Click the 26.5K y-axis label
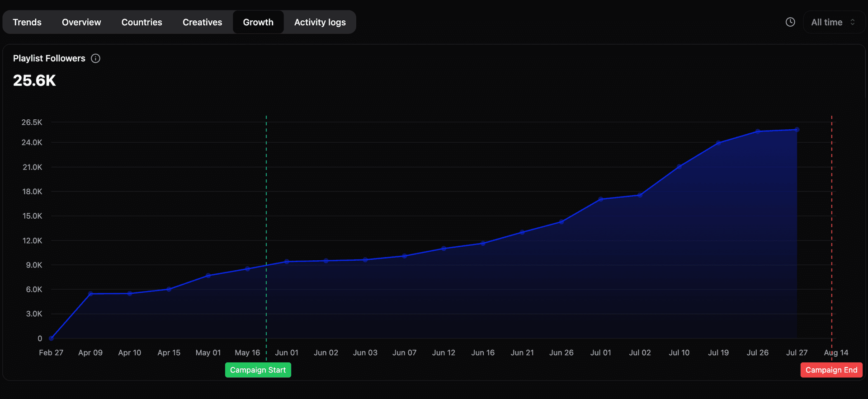Viewport: 868px width, 399px height. click(32, 122)
